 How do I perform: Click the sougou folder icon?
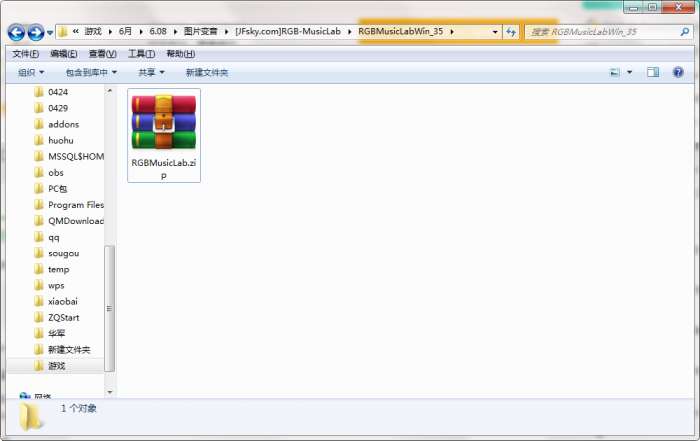pyautogui.click(x=39, y=253)
